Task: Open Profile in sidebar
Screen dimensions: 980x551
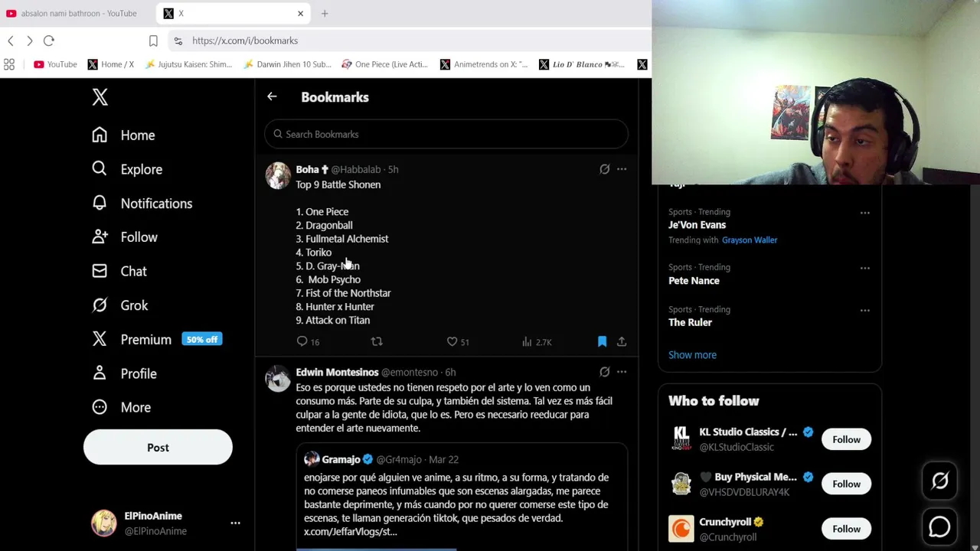Action: tap(124, 373)
